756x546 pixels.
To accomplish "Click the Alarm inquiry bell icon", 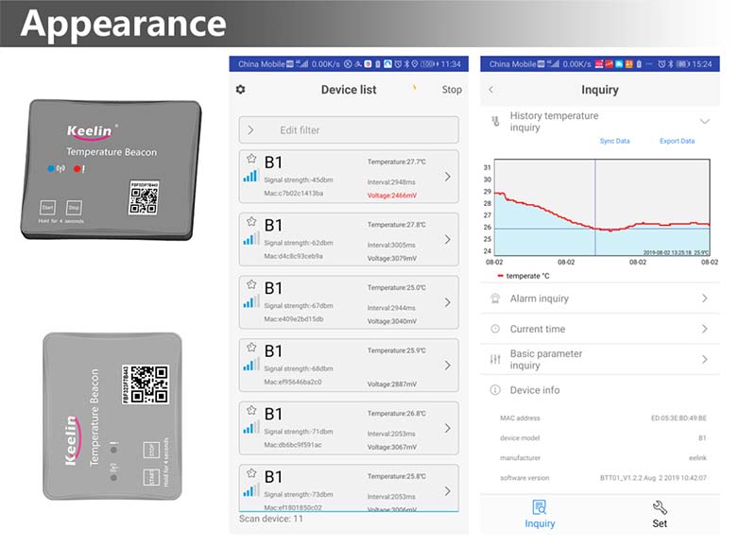I will [495, 299].
